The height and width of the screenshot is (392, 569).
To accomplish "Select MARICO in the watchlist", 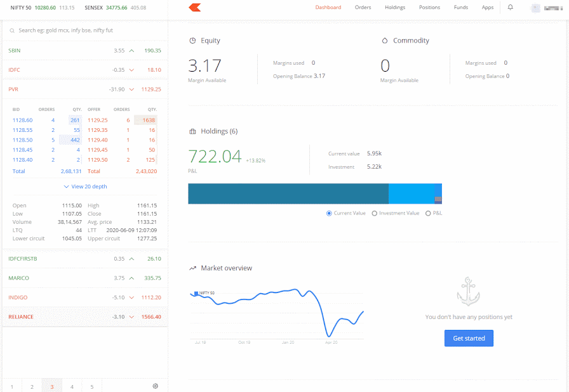I will [x=85, y=278].
